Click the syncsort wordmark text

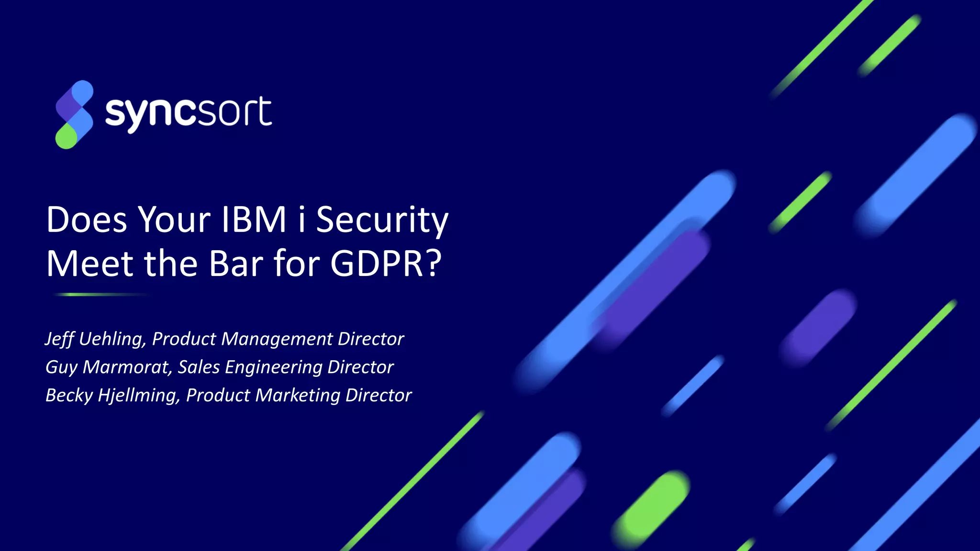[x=189, y=113]
